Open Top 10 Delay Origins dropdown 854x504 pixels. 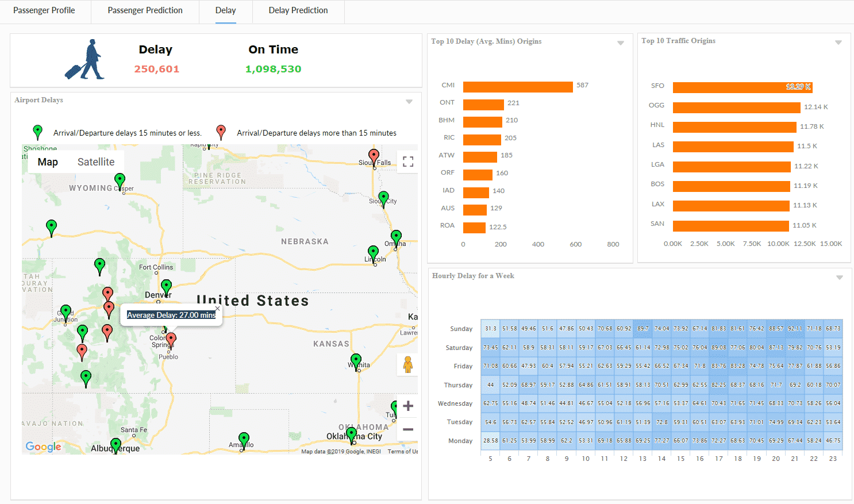pos(621,43)
